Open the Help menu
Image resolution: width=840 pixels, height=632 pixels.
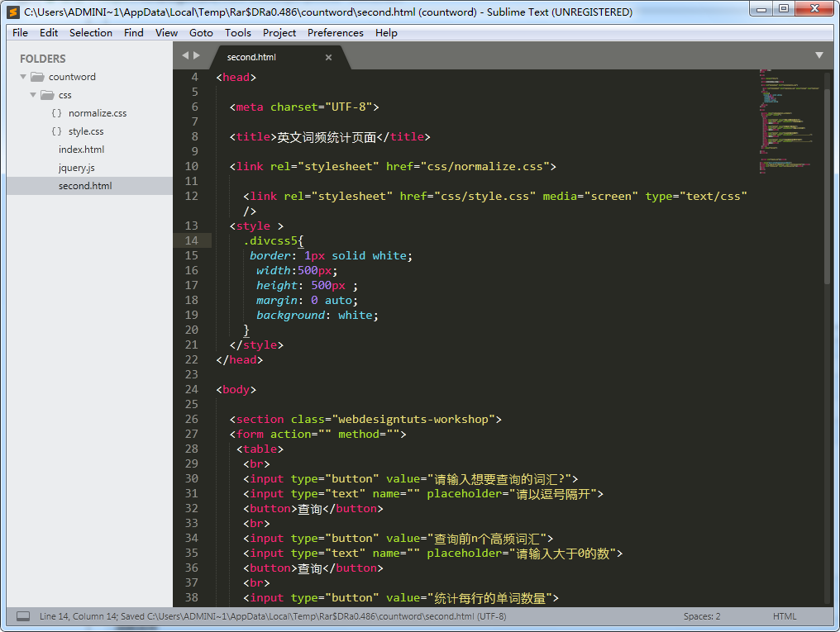(386, 33)
